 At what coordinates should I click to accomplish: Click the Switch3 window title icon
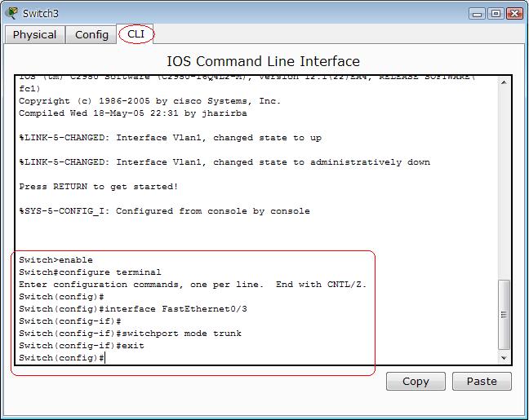(11, 13)
